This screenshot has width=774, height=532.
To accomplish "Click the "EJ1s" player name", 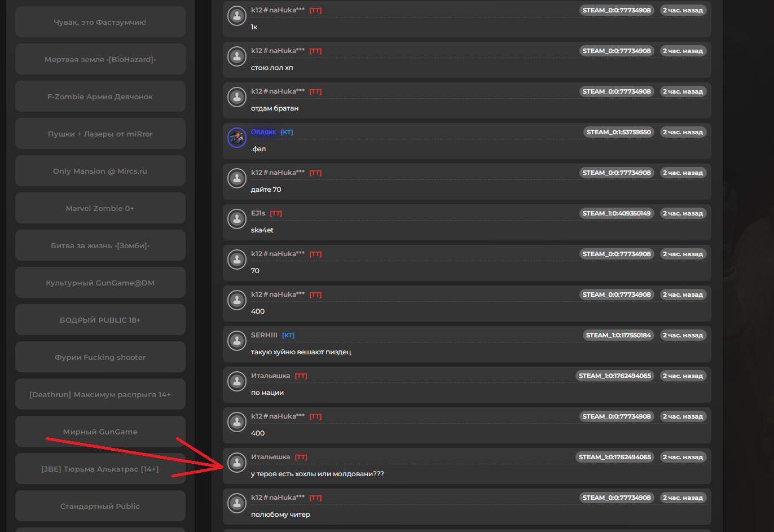I will (258, 213).
